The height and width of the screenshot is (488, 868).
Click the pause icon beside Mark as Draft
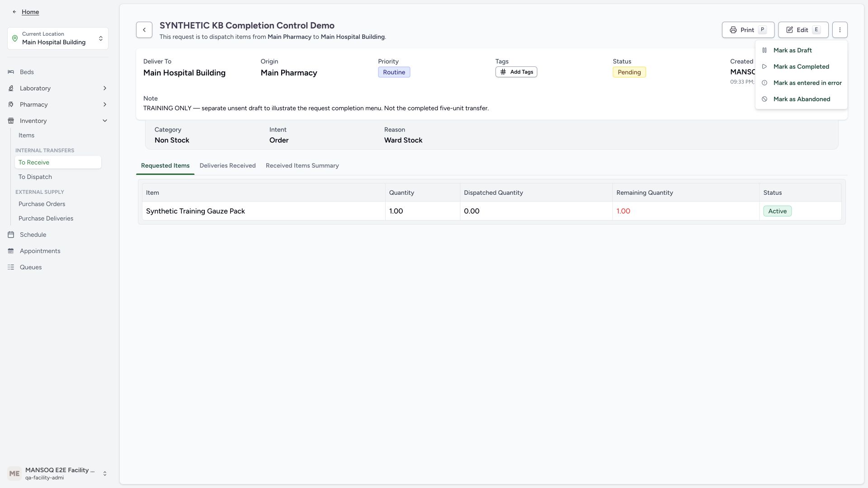coord(764,51)
